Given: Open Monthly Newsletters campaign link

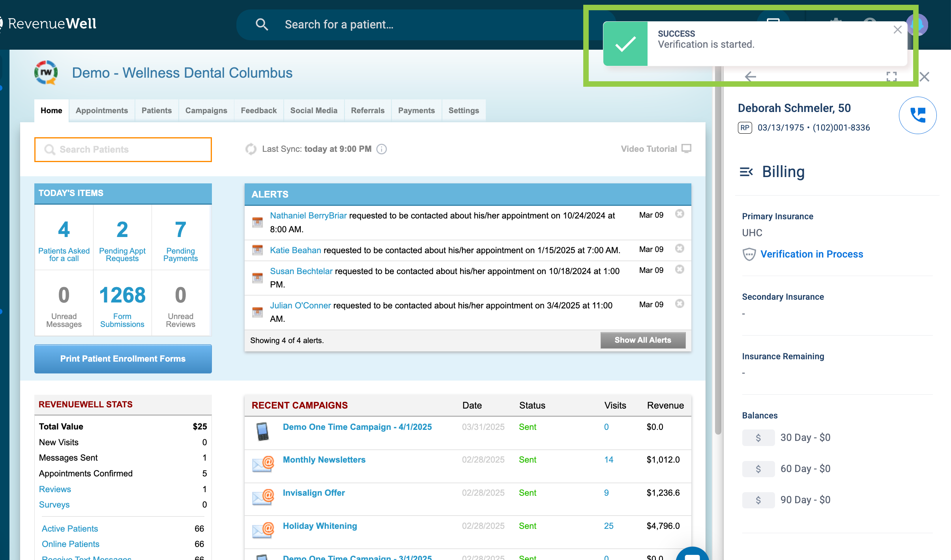Looking at the screenshot, I should [x=324, y=460].
